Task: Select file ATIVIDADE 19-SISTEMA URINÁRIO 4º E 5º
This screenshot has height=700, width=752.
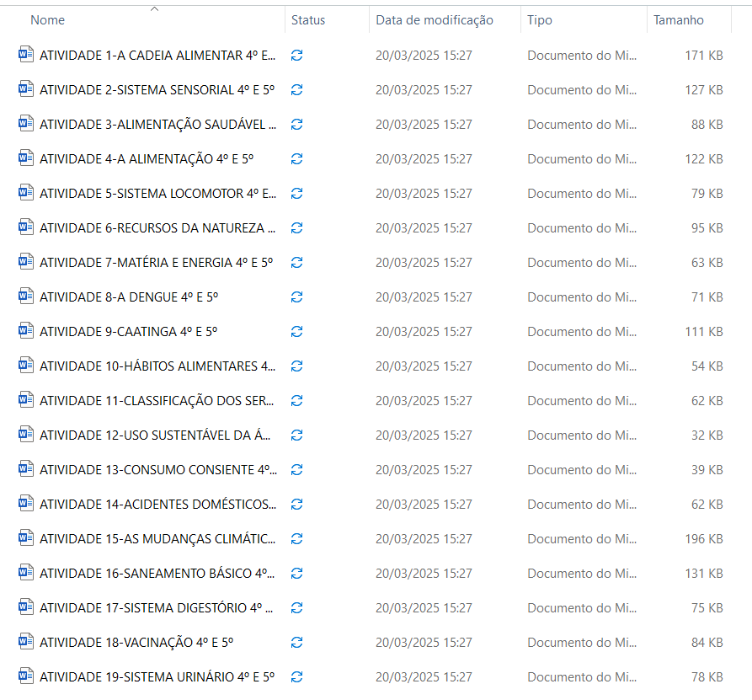Action: 157,677
